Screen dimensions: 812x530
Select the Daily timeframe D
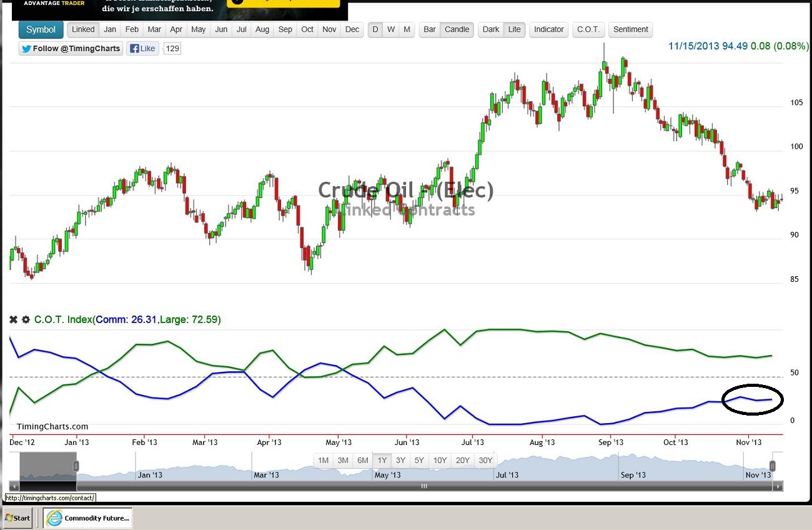click(375, 29)
